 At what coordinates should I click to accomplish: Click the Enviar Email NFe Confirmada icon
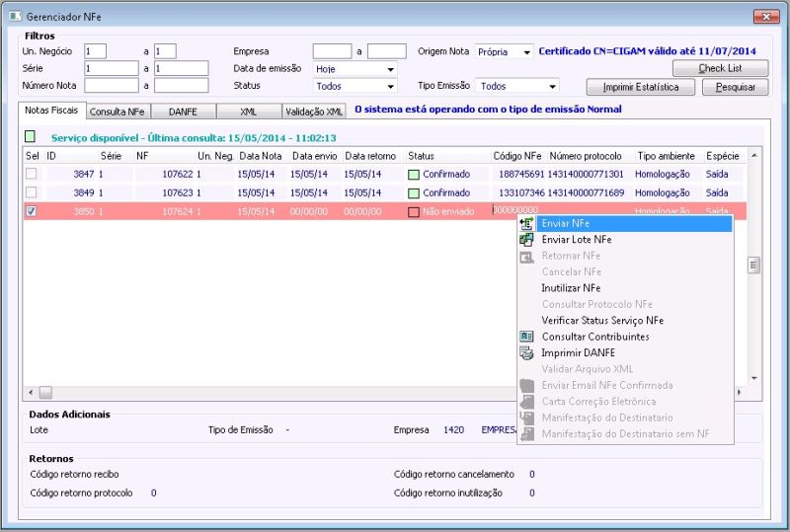tap(526, 385)
